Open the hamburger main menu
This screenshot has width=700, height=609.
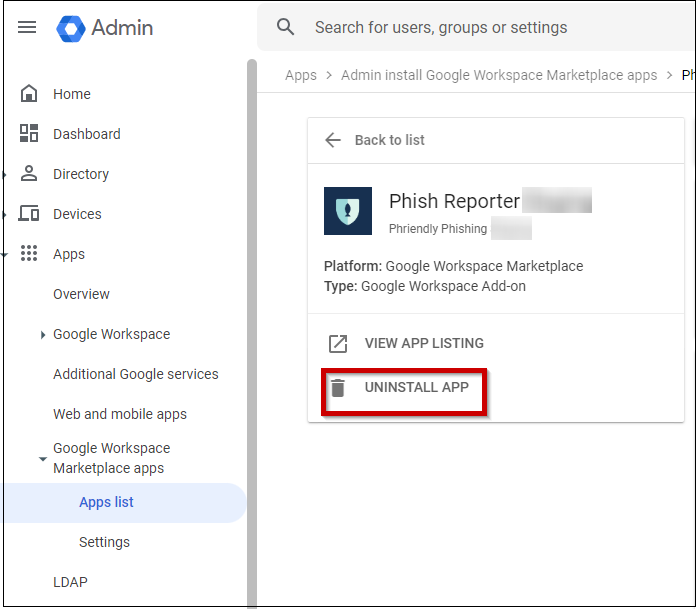[27, 27]
